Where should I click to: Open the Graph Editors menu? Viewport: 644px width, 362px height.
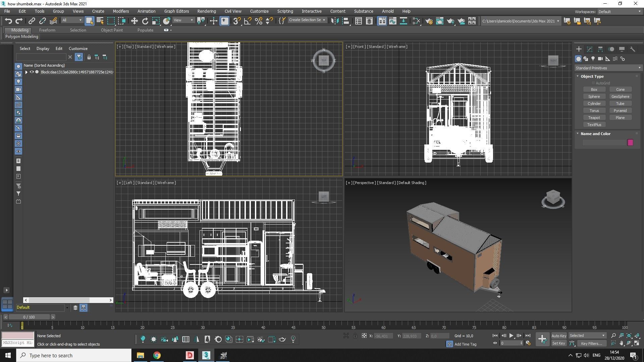tap(176, 11)
